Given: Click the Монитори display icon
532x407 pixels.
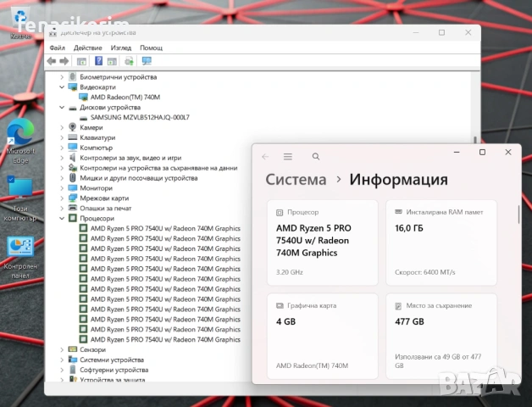Looking at the screenshot, I should 73,188.
